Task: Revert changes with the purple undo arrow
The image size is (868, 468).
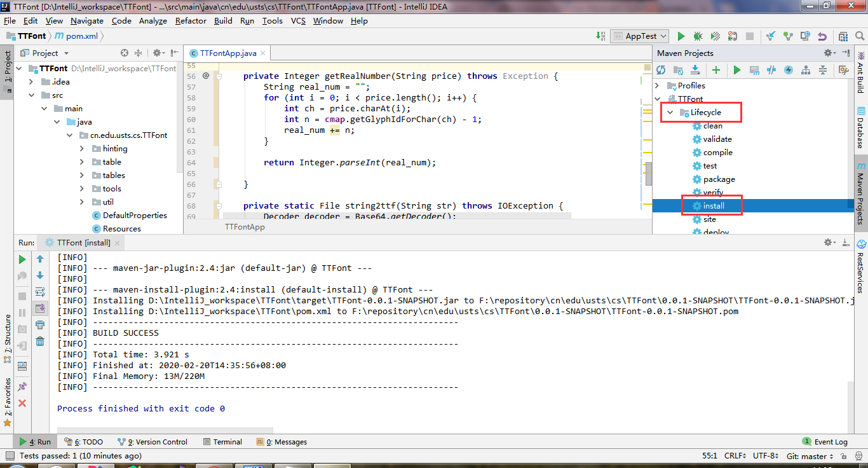Action: coord(822,36)
